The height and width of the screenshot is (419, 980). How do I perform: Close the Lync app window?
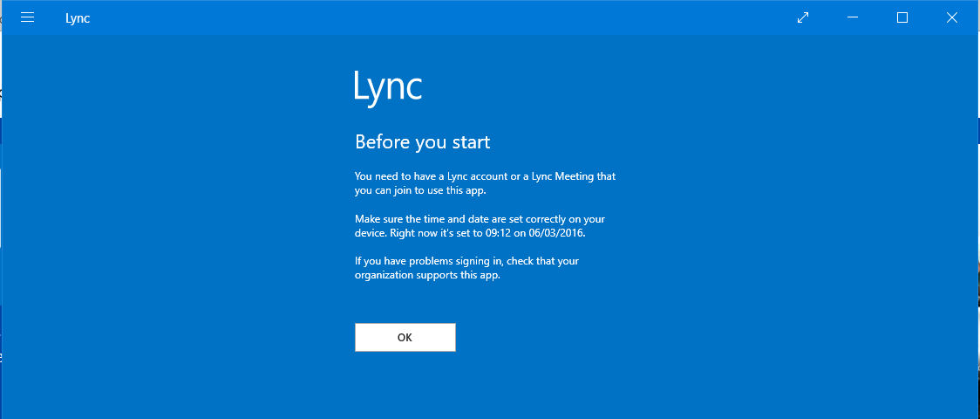pos(952,17)
